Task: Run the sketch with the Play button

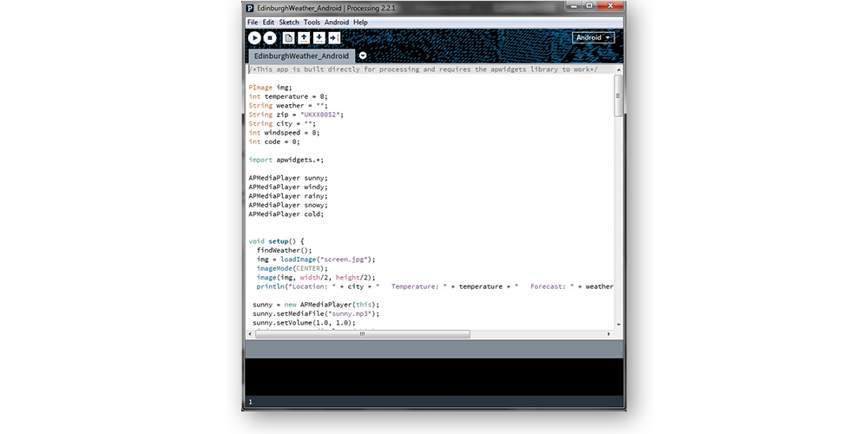Action: coord(254,37)
